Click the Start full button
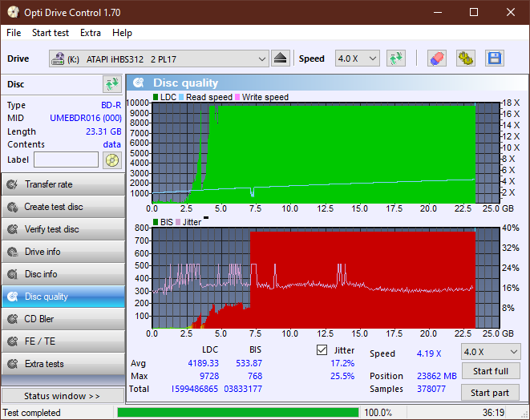This screenshot has height=420, width=530. coord(491,371)
